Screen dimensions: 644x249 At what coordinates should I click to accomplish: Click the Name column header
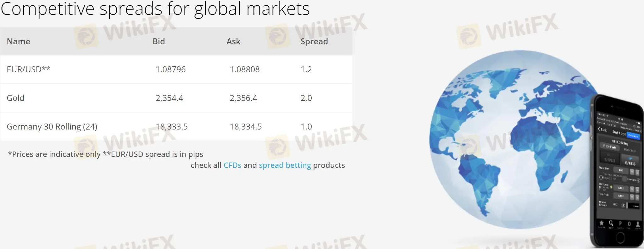coord(19,41)
